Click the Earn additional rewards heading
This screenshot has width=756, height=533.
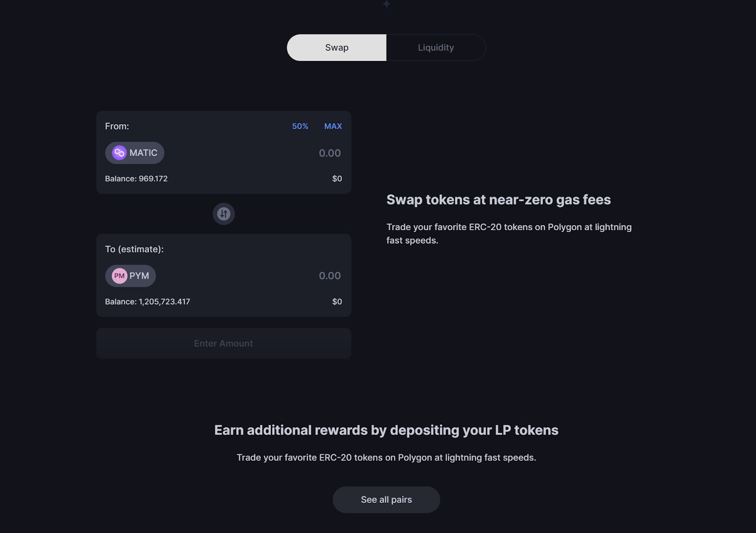(386, 430)
